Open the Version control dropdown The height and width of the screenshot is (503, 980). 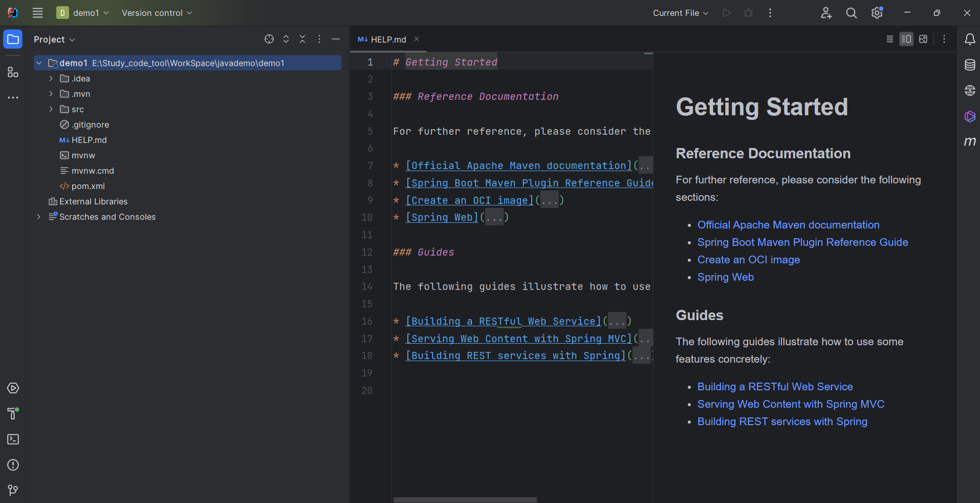pyautogui.click(x=157, y=13)
